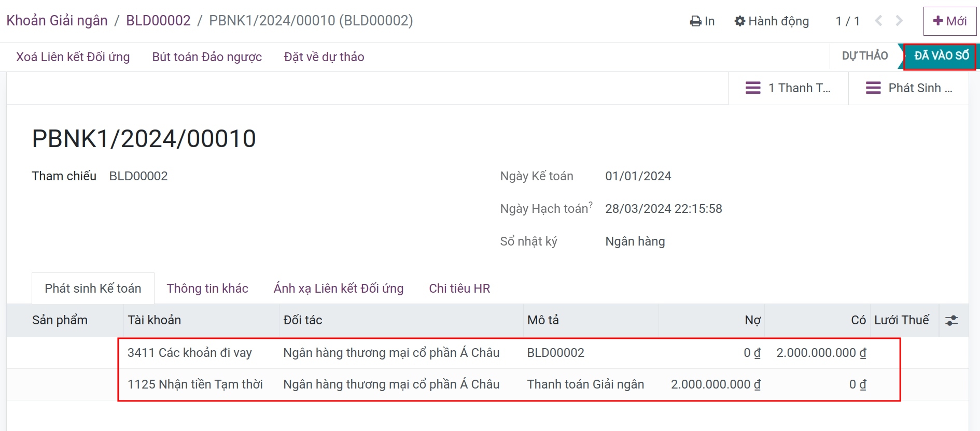Click credit amount 2.000.000.000 ₫ in 3411 row
This screenshot has width=980, height=431.
821,353
